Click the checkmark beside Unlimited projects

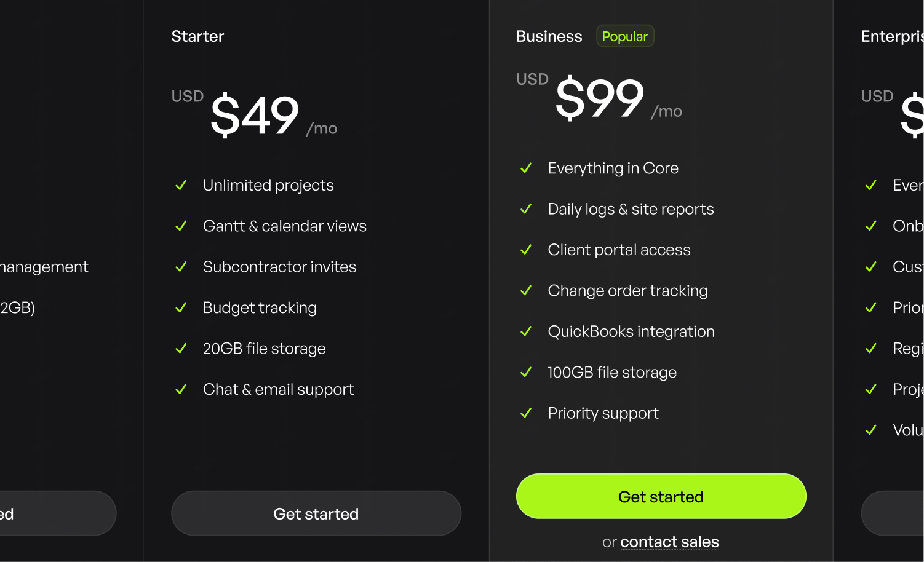coord(181,185)
